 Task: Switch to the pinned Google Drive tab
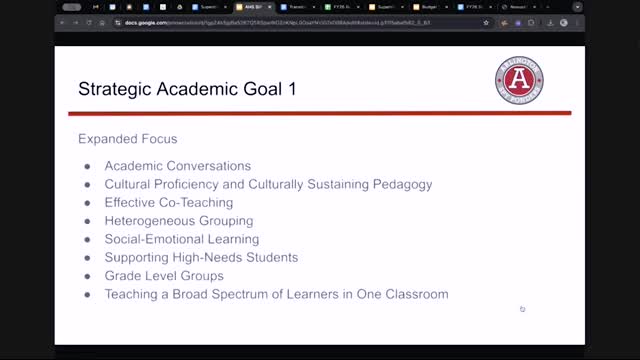point(180,7)
